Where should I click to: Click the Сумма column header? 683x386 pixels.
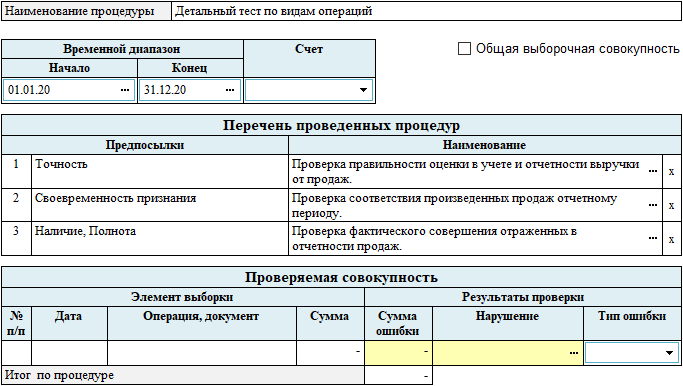pyautogui.click(x=330, y=323)
